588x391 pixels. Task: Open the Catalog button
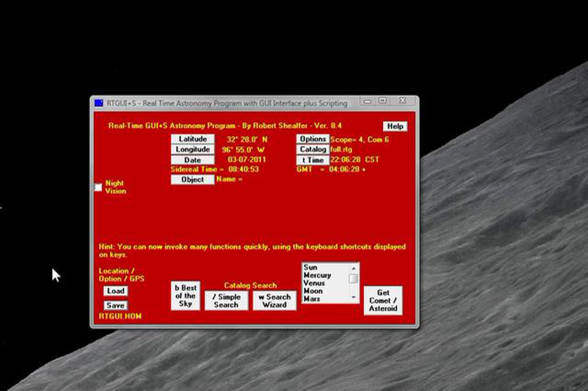coord(313,149)
